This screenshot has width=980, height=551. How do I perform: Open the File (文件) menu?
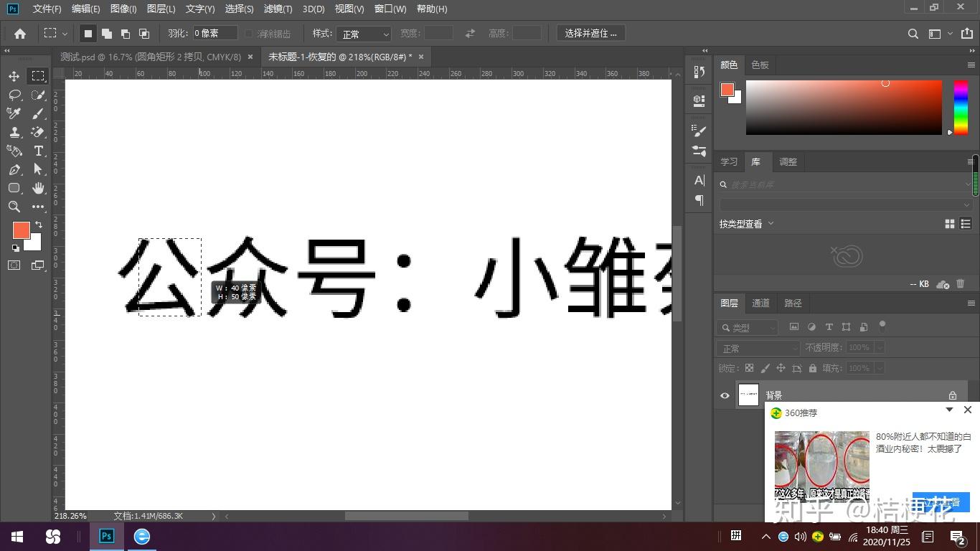click(x=47, y=9)
